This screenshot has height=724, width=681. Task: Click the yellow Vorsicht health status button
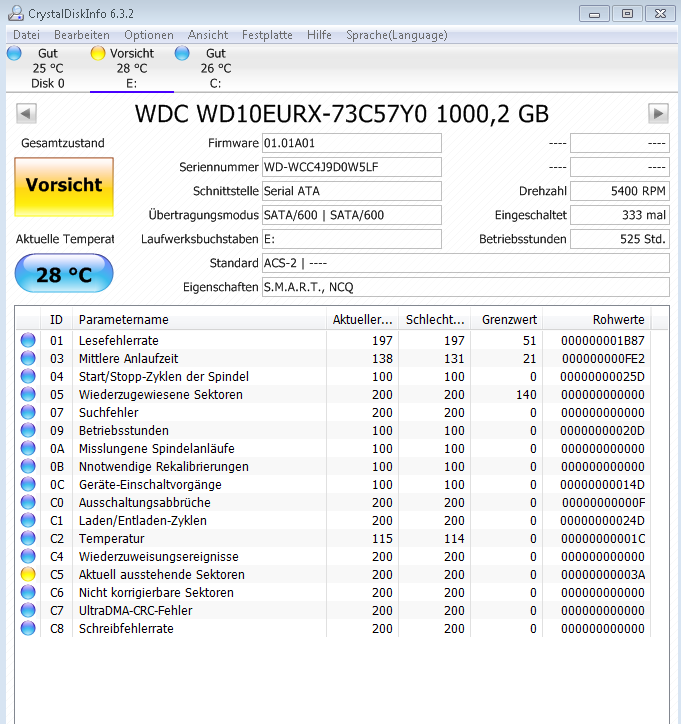[64, 187]
